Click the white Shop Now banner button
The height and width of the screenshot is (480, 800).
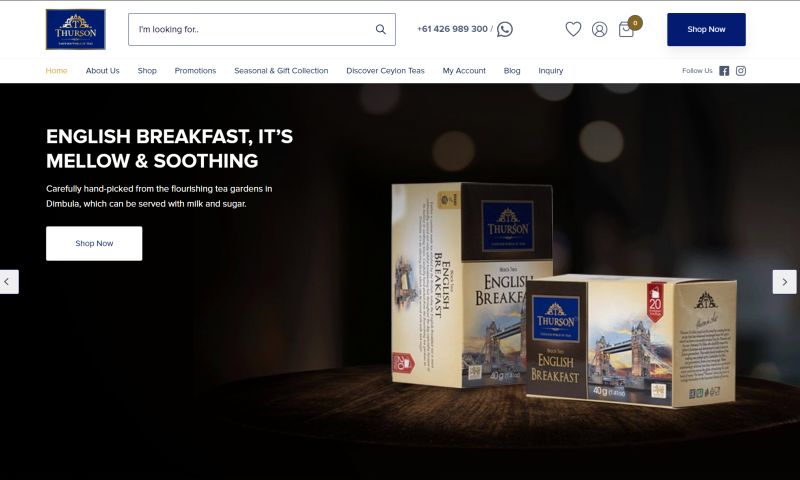(94, 243)
